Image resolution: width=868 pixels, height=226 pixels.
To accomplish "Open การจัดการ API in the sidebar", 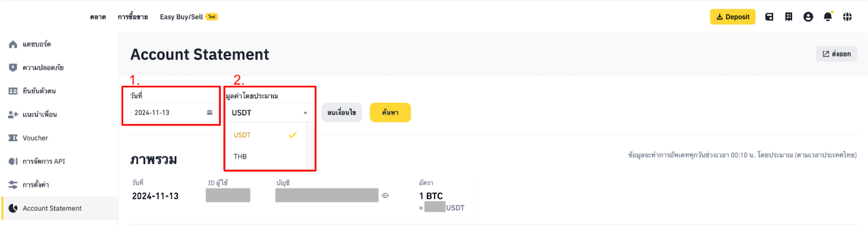I will tap(43, 161).
